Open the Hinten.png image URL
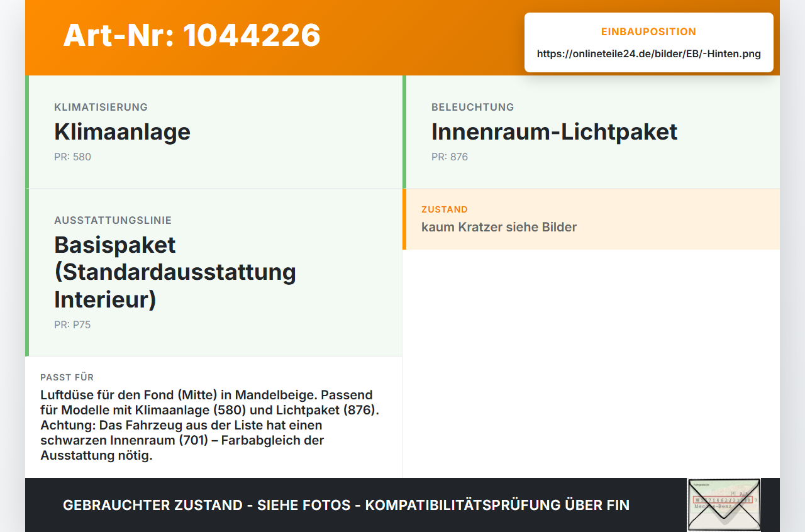 649,54
